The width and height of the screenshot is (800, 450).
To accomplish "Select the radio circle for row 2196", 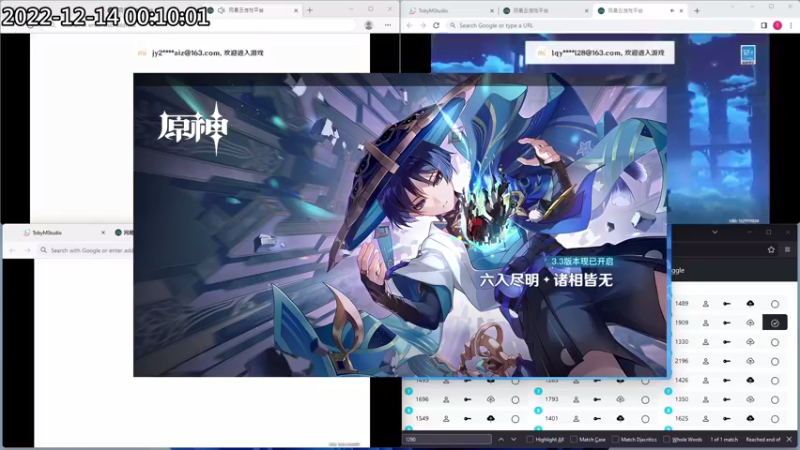I will pos(774,361).
